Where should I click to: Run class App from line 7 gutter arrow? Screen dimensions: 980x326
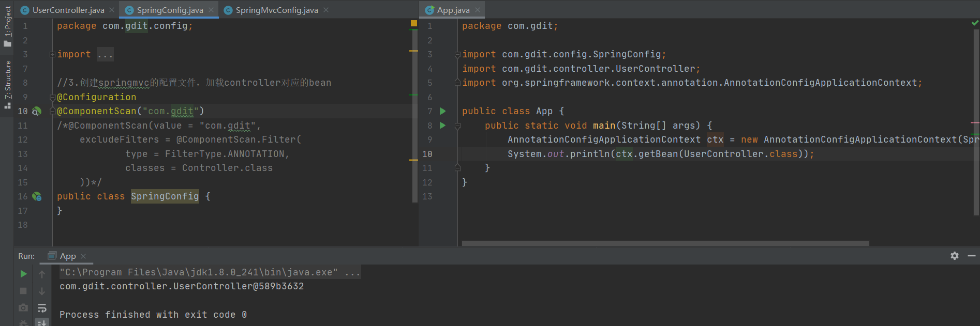point(442,111)
